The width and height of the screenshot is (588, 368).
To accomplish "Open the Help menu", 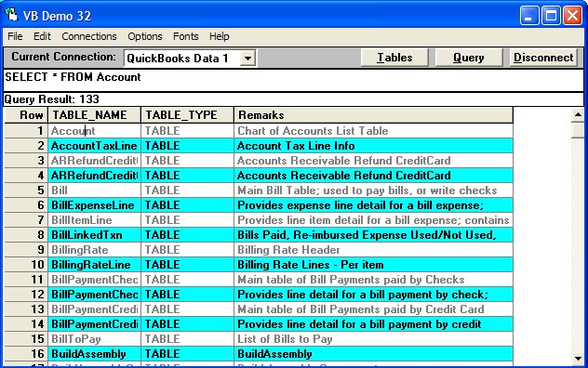I will pos(219,36).
